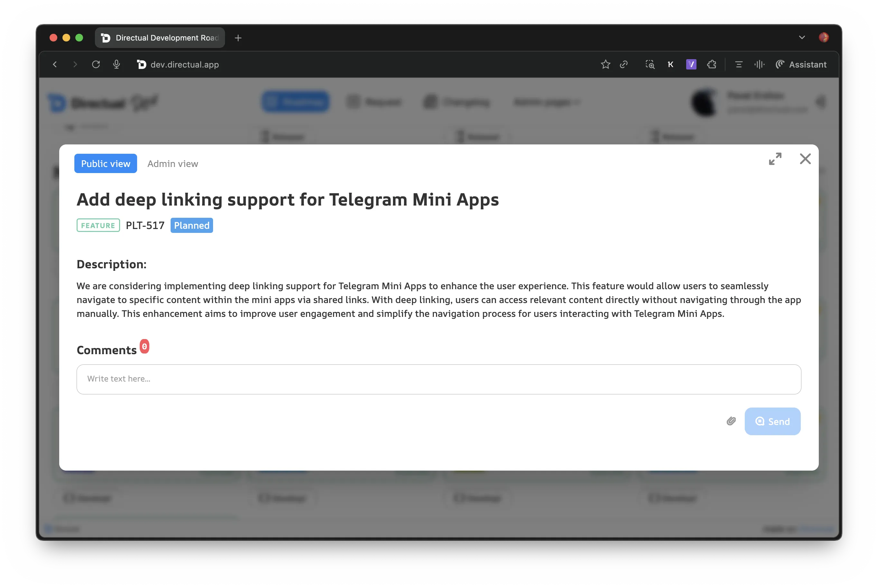The image size is (878, 588).
Task: Expand the tab list dropdown chevron
Action: 801,38
